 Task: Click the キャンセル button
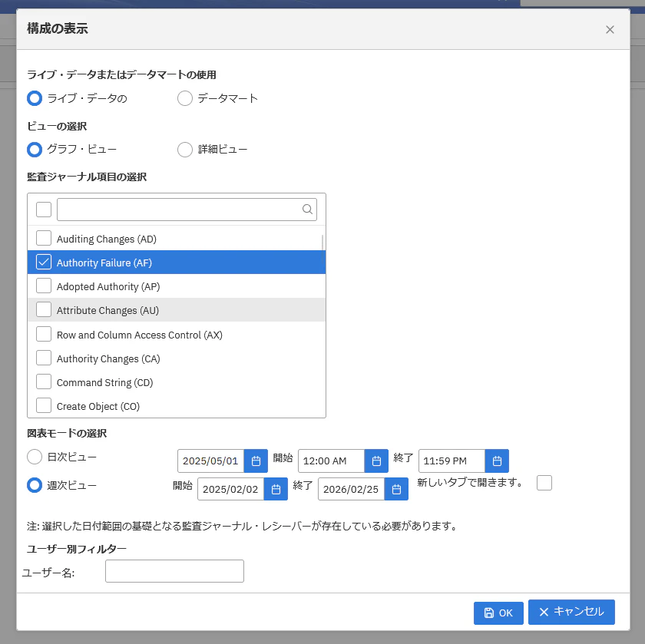click(x=571, y=612)
